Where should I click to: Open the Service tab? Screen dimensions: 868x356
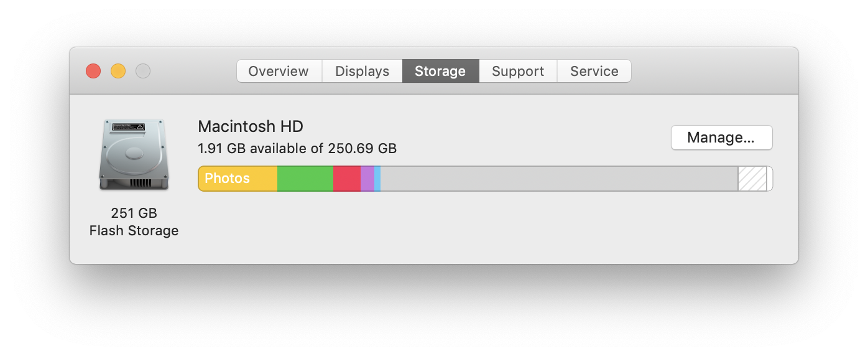point(594,71)
